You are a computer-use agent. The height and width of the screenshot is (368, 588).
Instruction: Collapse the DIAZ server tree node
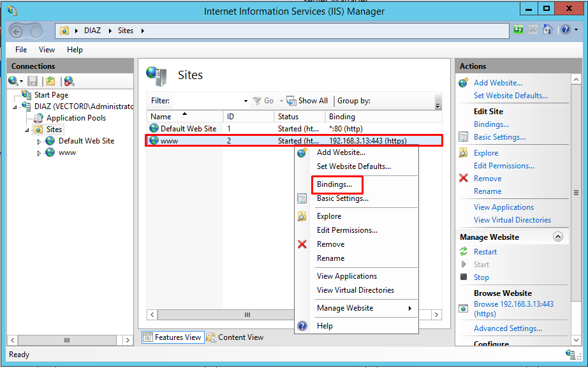click(x=15, y=107)
